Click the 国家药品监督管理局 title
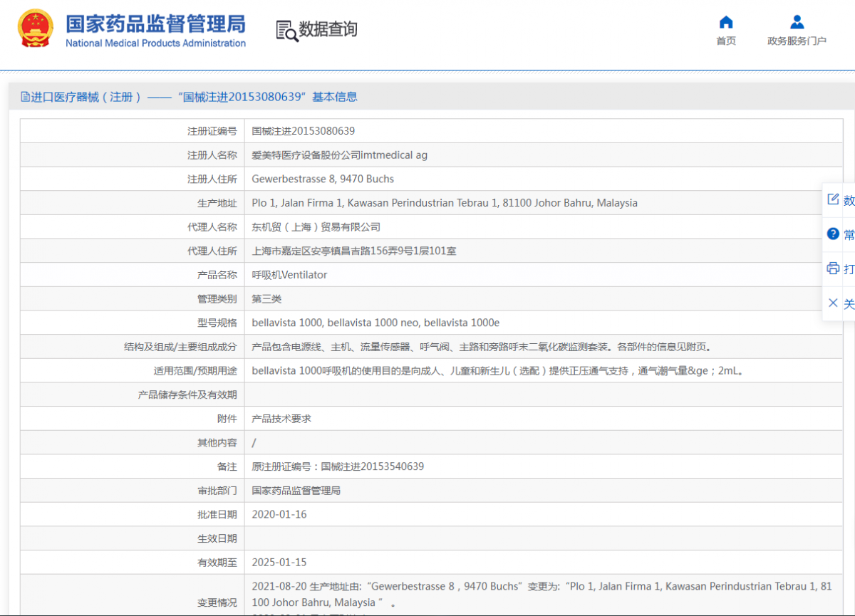 [155, 24]
